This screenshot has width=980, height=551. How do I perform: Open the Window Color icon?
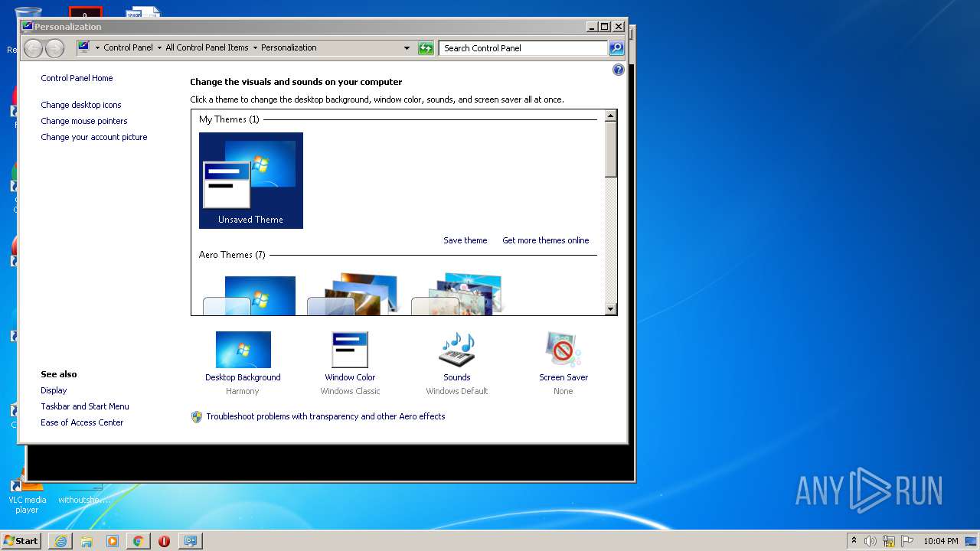pos(350,350)
